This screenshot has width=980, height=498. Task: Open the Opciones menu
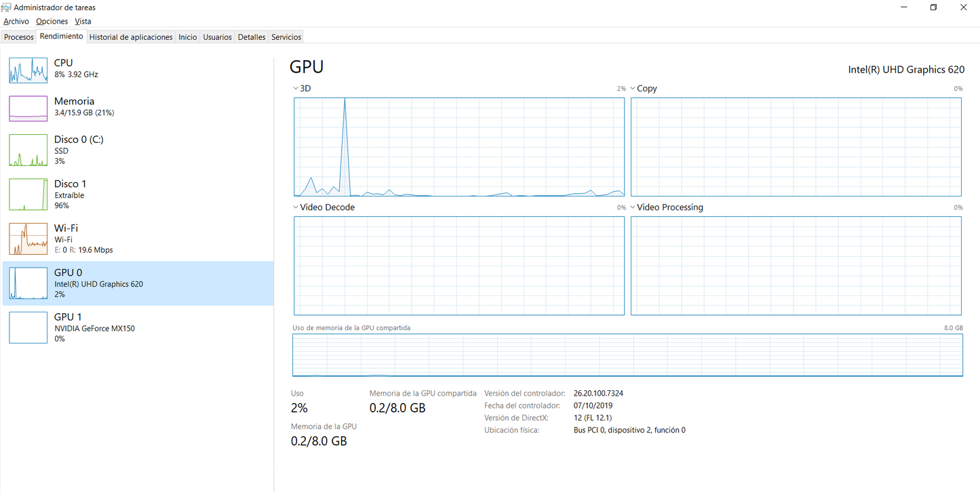(52, 22)
